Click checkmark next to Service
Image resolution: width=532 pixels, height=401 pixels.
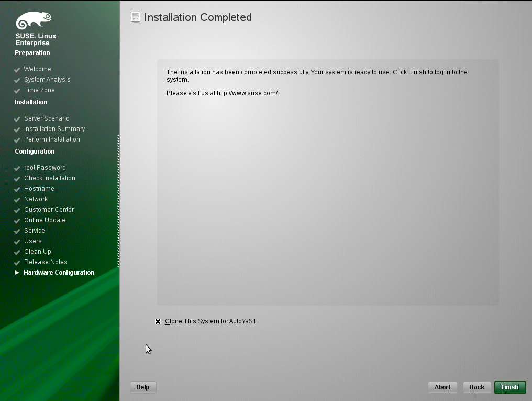tap(17, 231)
